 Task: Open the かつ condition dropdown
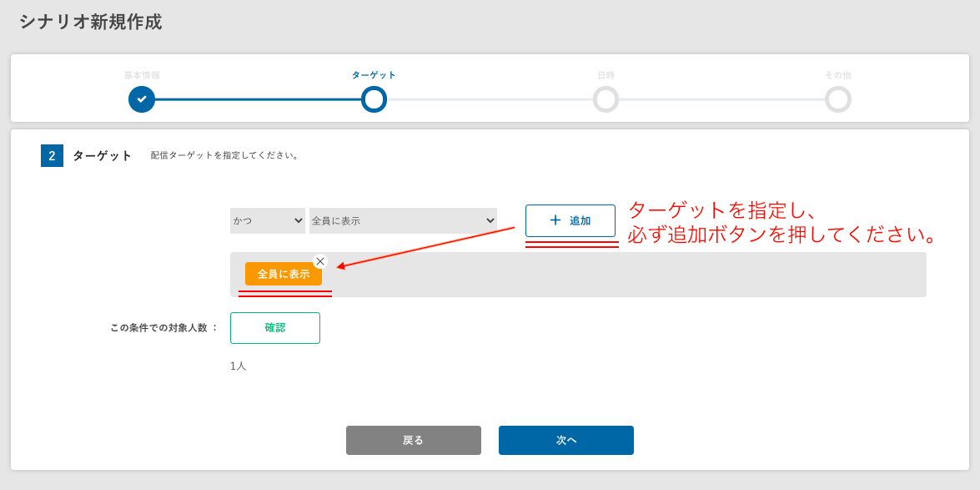268,221
